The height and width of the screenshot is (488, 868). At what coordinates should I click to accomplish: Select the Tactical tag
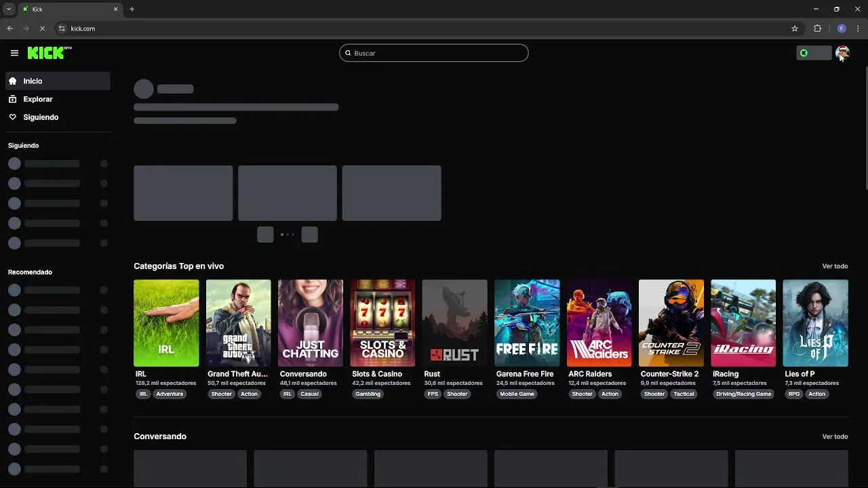684,394
